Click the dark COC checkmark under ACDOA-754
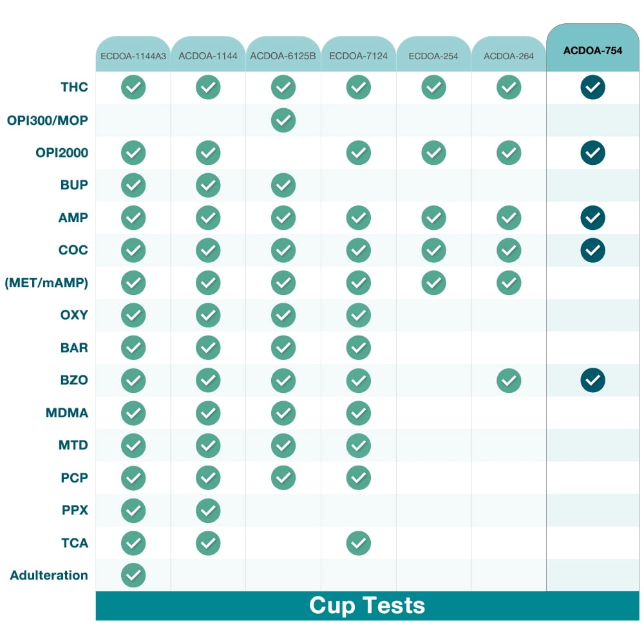Image resolution: width=644 pixels, height=644 pixels. [592, 250]
